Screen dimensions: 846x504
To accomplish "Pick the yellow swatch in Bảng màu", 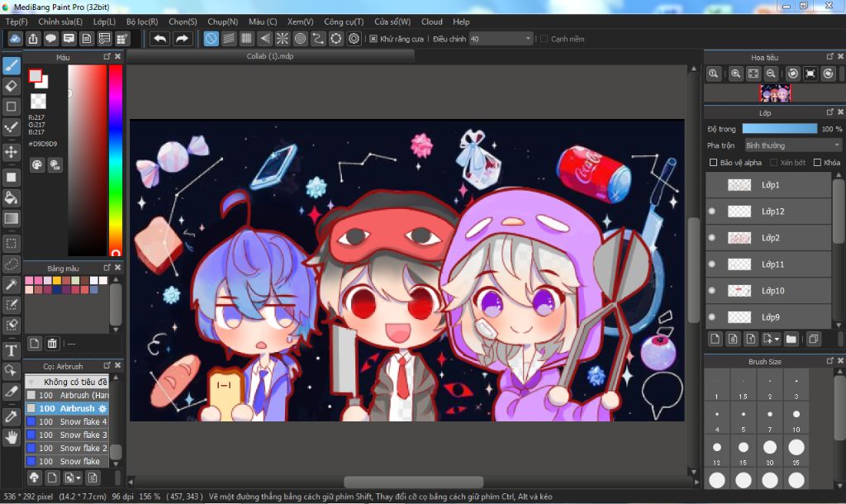I will [x=57, y=281].
